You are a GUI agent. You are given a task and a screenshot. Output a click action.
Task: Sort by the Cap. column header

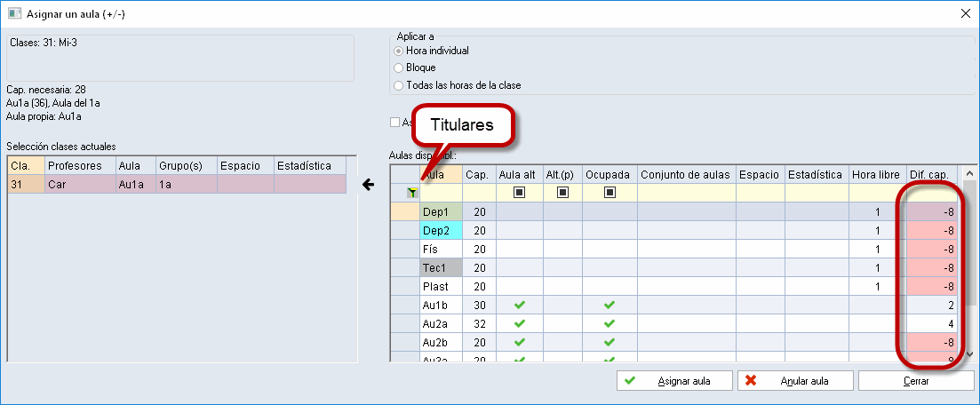tap(480, 175)
